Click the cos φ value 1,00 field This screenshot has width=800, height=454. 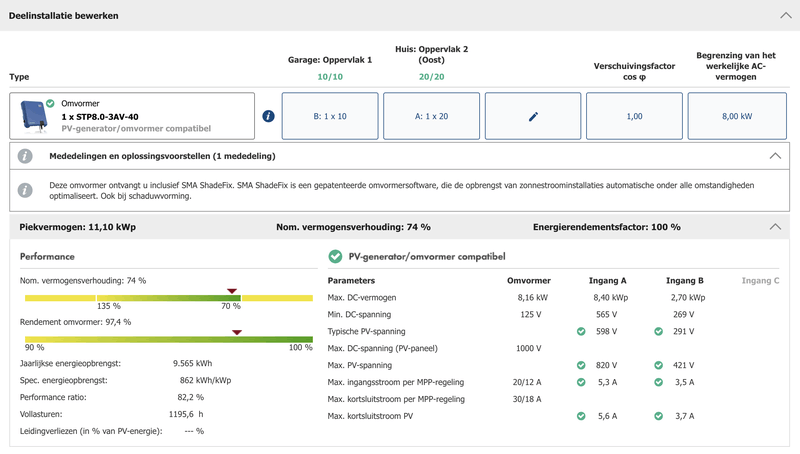tap(634, 116)
